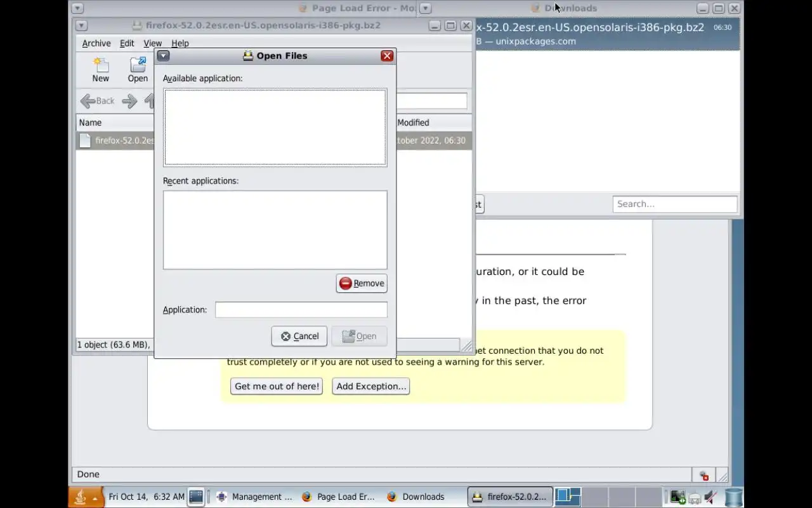Sort by the Name column header
812x508 pixels.
[115, 123]
